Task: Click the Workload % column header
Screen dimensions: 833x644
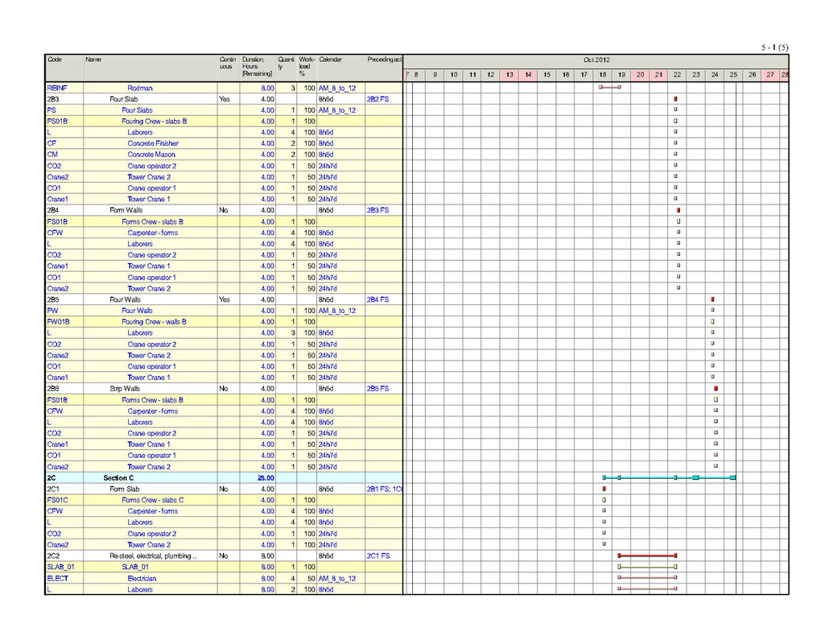Action: click(307, 67)
